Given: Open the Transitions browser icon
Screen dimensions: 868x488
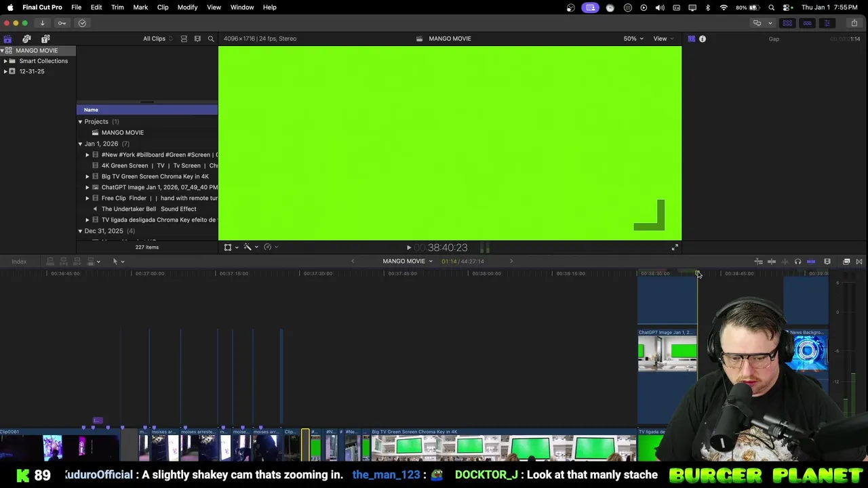Looking at the screenshot, I should (859, 262).
